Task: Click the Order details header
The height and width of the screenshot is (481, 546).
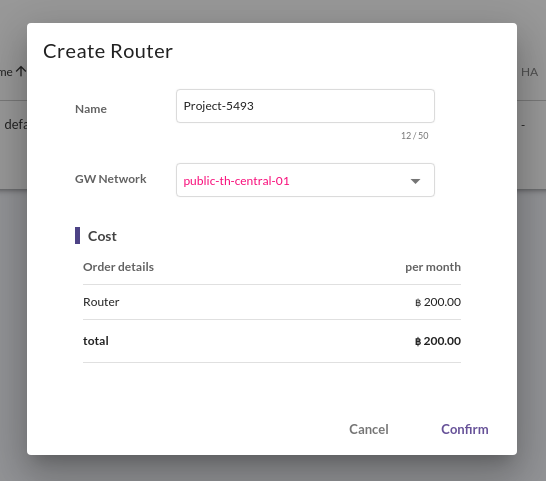Action: click(x=118, y=267)
